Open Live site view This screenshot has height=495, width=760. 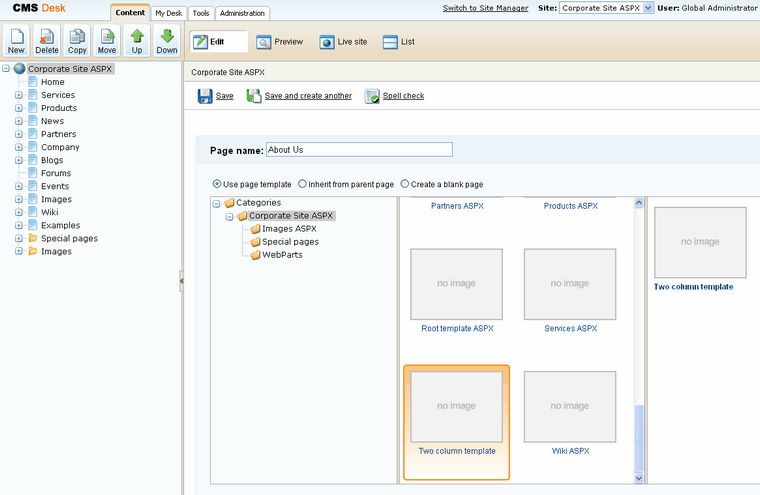[343, 42]
